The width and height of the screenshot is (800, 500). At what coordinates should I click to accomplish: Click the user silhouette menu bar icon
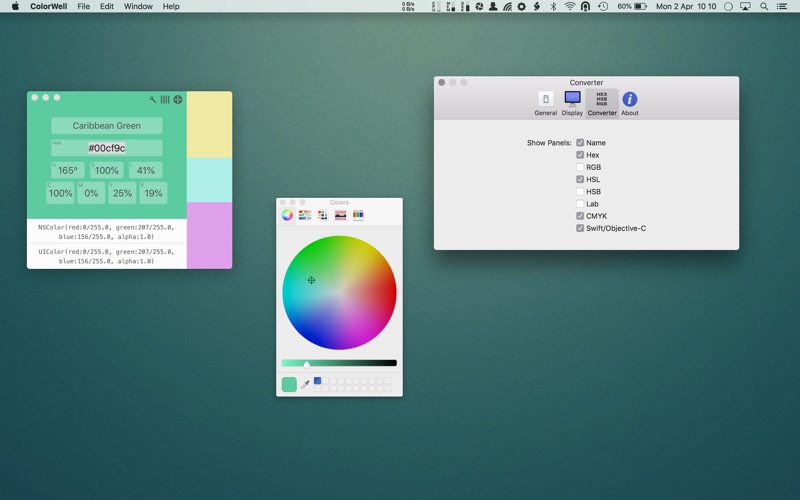coord(493,6)
